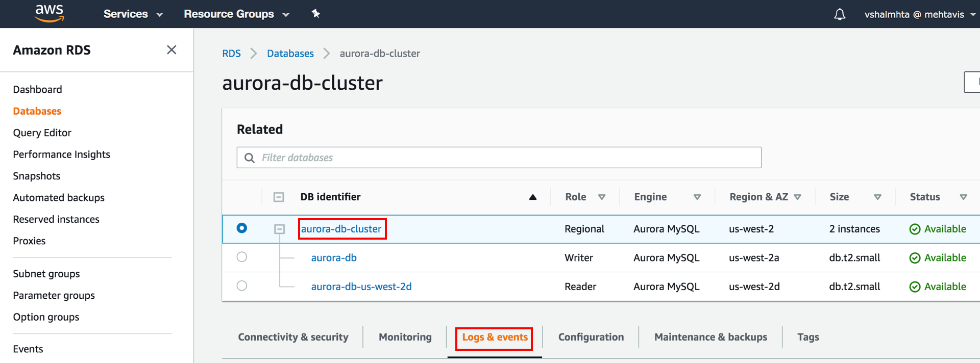Open Parameter groups in sidebar

[x=54, y=296]
